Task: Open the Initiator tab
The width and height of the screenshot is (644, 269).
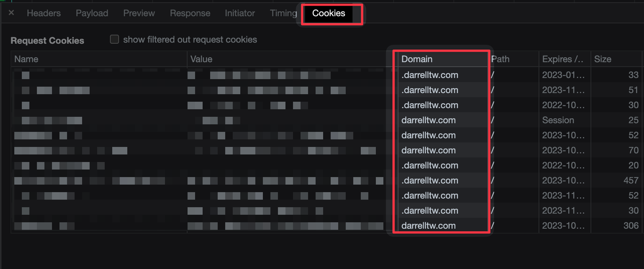Action: [240, 13]
